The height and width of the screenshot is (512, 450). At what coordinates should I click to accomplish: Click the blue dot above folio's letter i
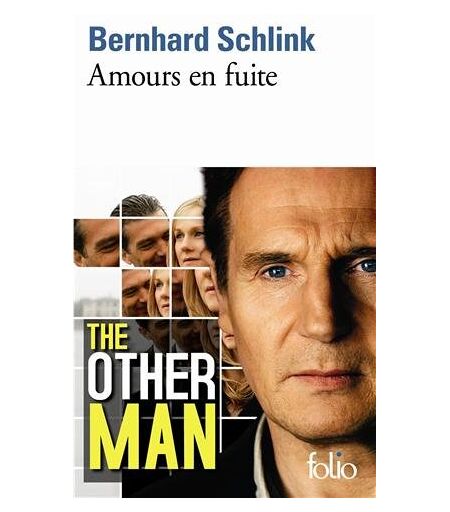(339, 454)
